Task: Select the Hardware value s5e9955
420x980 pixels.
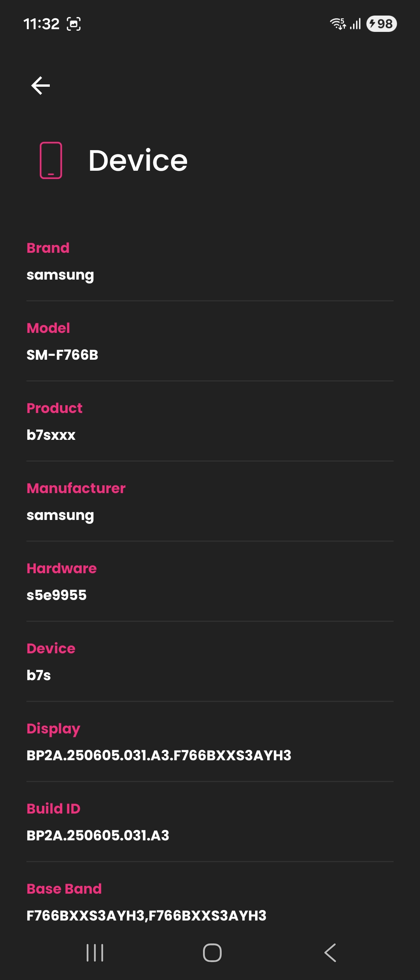Action: (57, 595)
